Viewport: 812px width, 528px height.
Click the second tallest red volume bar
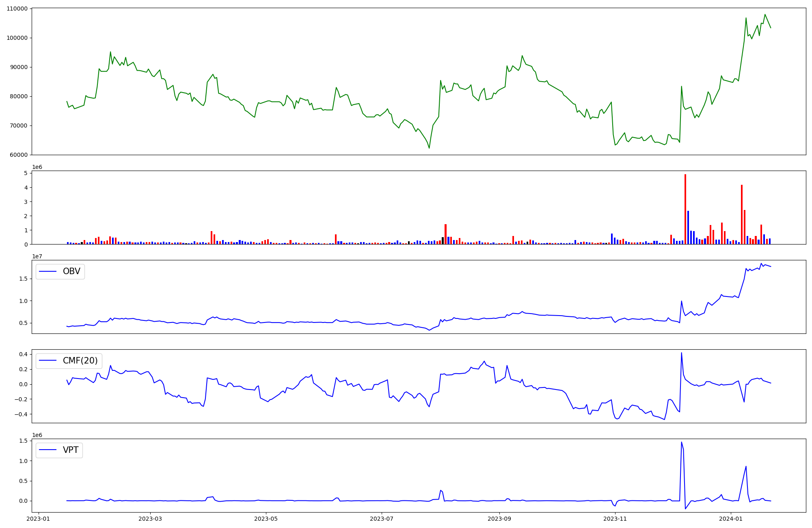coord(742,214)
